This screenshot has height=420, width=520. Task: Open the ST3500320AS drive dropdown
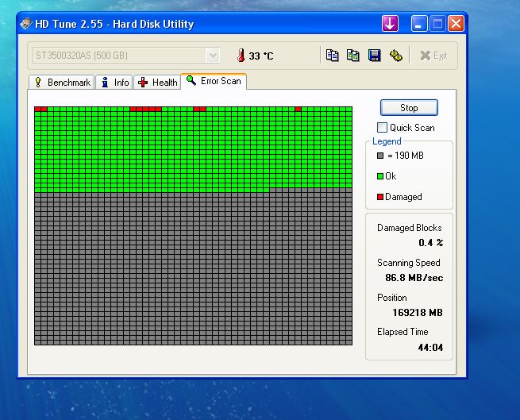tap(213, 56)
